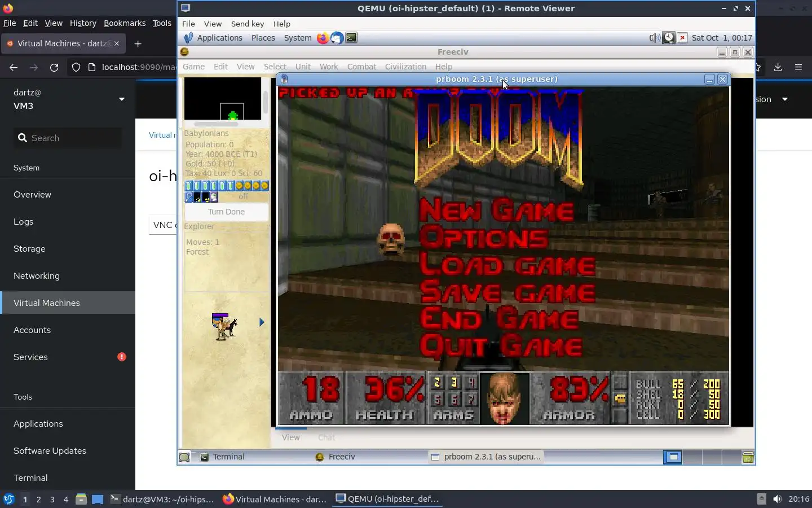Select Options in Doom menu
This screenshot has width=812, height=508.
click(484, 237)
